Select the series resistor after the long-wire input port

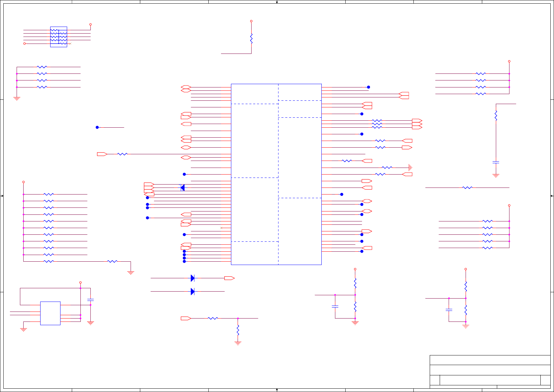click(122, 154)
